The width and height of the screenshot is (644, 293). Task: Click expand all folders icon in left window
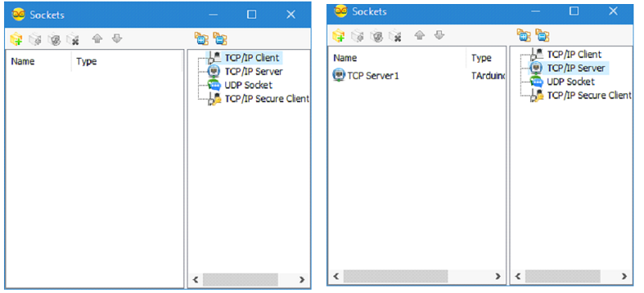point(201,39)
